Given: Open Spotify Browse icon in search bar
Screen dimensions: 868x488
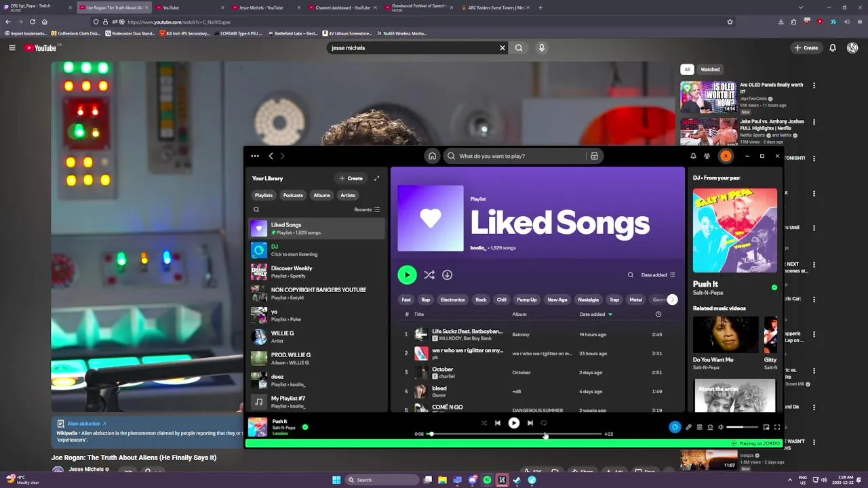Looking at the screenshot, I should (594, 156).
